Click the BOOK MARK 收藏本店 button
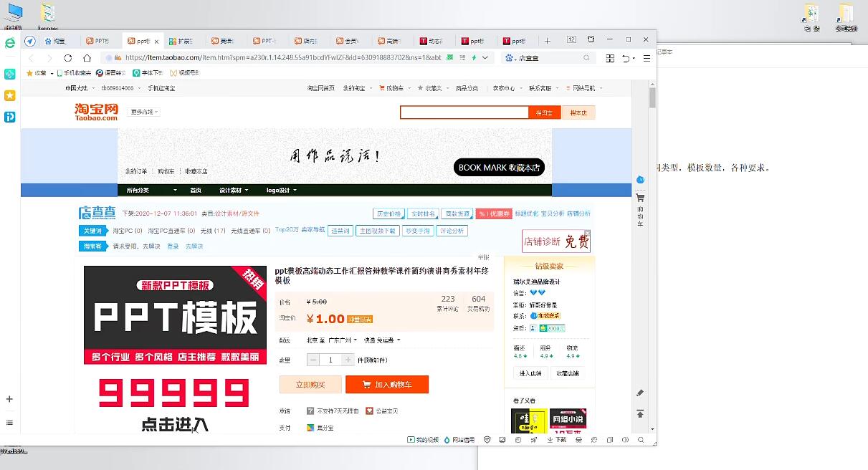Image resolution: width=868 pixels, height=470 pixels. click(x=500, y=167)
